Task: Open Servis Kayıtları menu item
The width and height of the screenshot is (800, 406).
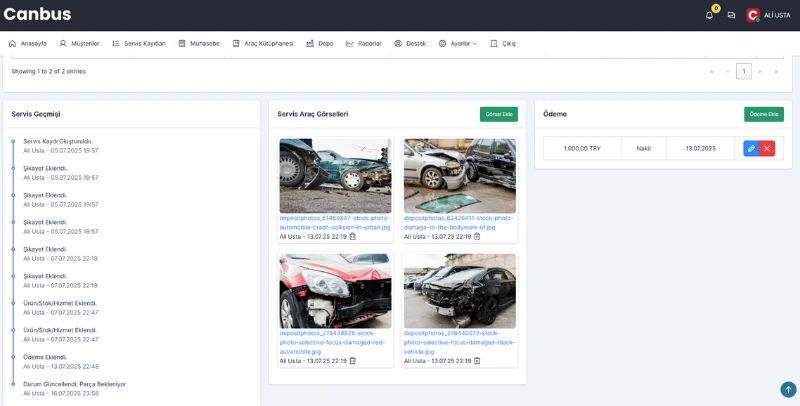Action: (139, 43)
